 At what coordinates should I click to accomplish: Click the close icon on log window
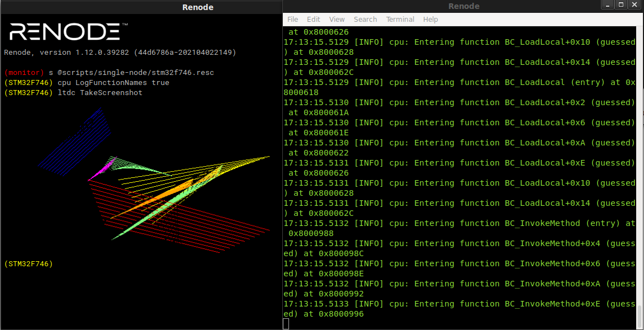click(634, 4)
